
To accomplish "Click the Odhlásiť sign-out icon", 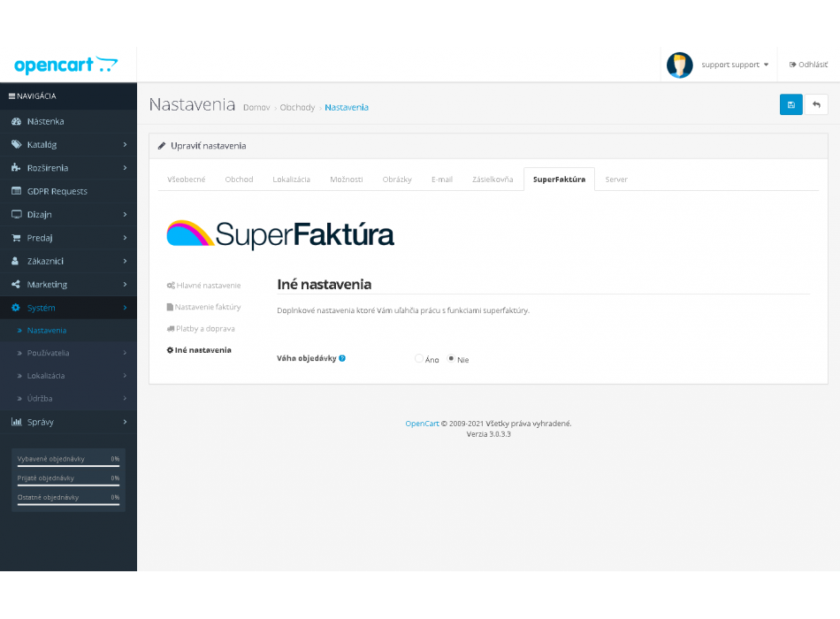I will pyautogui.click(x=793, y=65).
